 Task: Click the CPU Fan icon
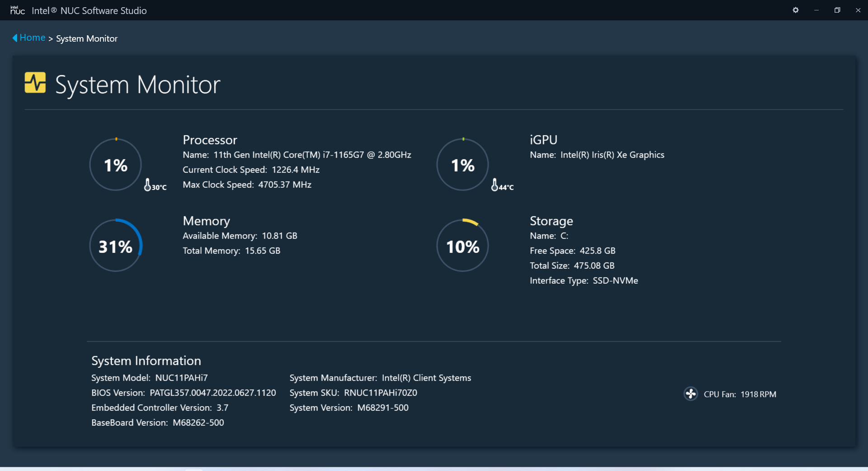(x=691, y=394)
